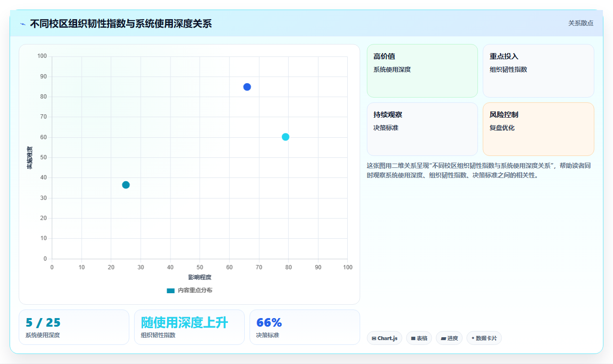This screenshot has width=613, height=364.
Task: Click the 关系散点 label in header
Action: (x=580, y=23)
